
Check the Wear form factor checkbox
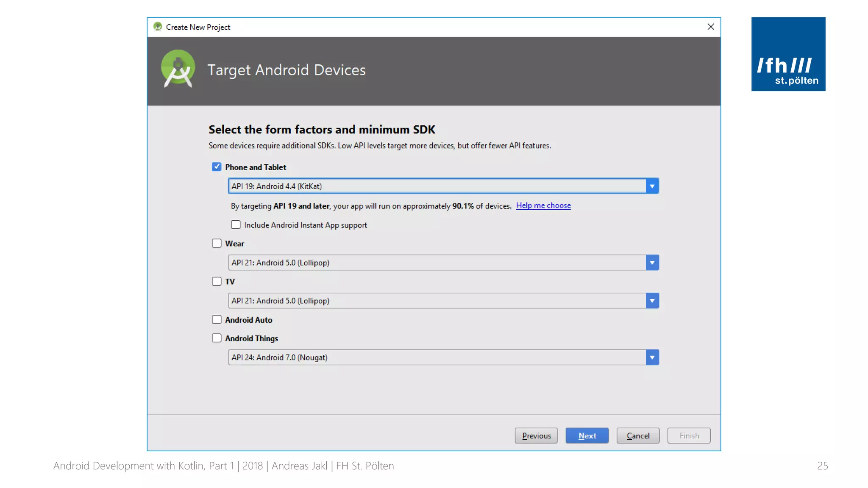tap(217, 243)
